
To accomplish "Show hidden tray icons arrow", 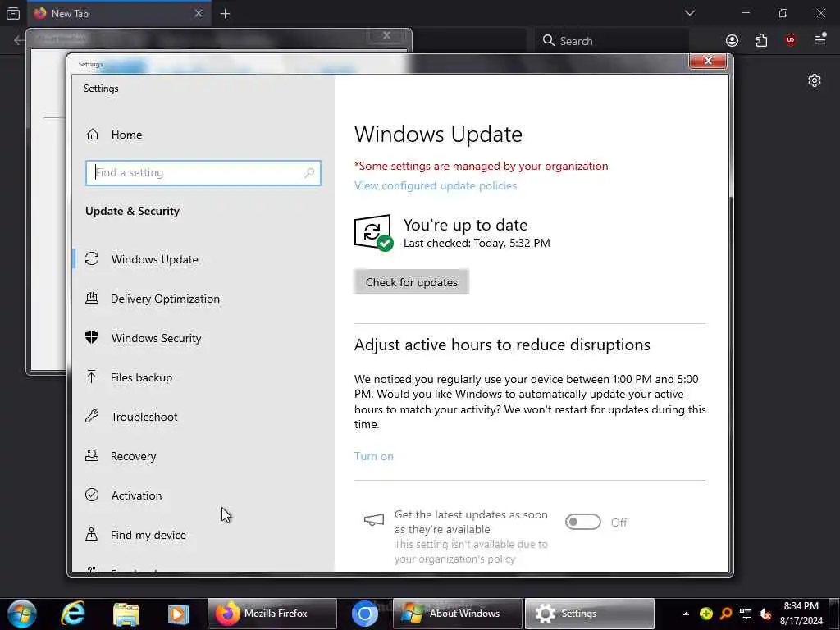I will point(686,614).
